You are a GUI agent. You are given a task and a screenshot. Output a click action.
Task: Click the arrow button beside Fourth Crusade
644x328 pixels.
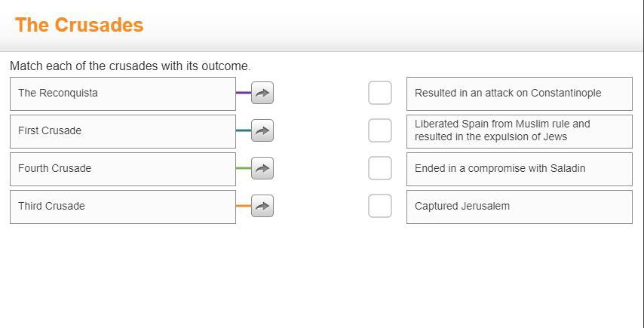pyautogui.click(x=262, y=169)
